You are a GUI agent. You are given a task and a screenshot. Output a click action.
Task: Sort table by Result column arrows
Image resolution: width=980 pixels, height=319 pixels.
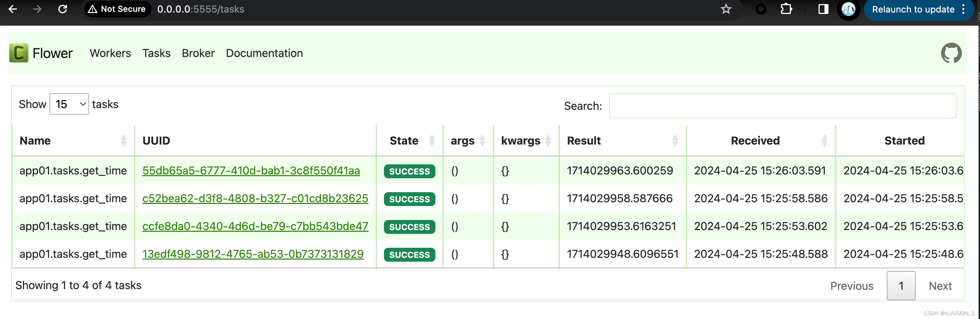coord(675,141)
